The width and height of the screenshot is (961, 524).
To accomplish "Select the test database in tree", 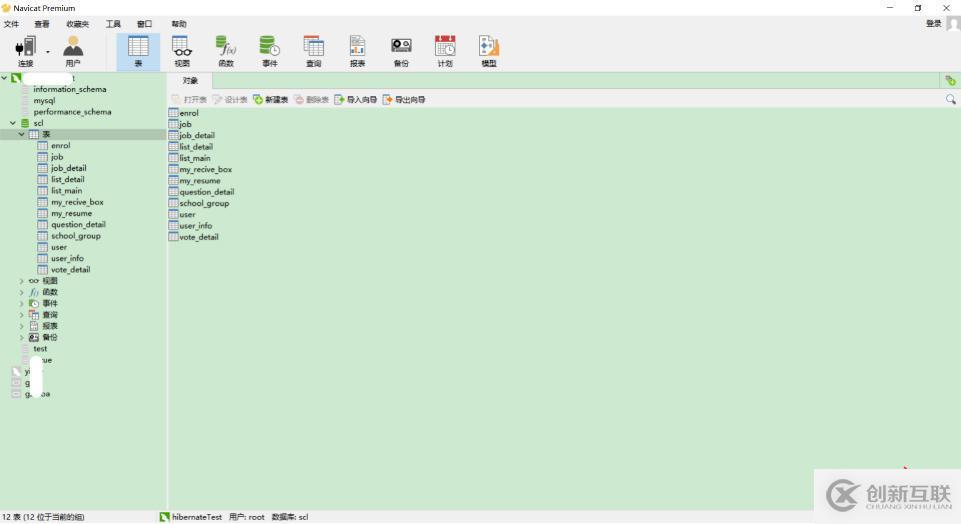I will (x=40, y=349).
